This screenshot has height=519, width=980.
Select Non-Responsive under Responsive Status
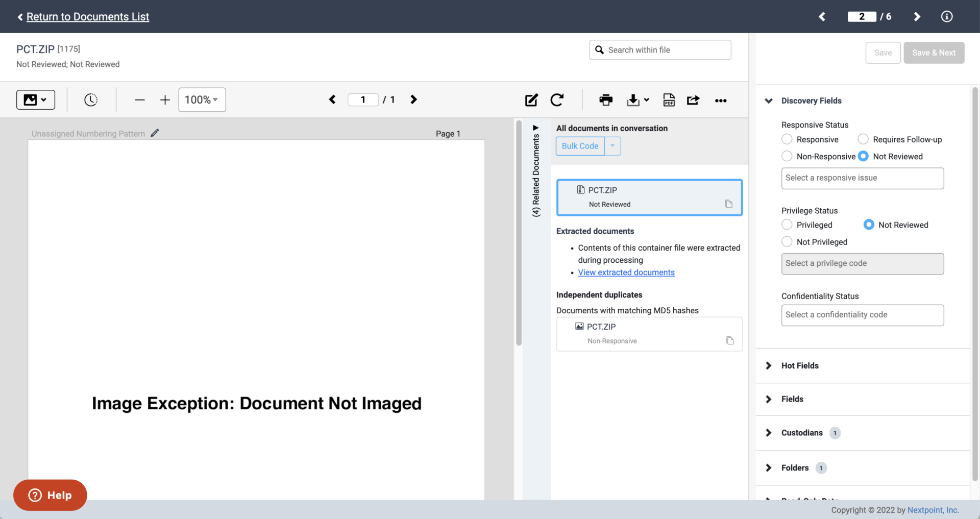tap(786, 156)
